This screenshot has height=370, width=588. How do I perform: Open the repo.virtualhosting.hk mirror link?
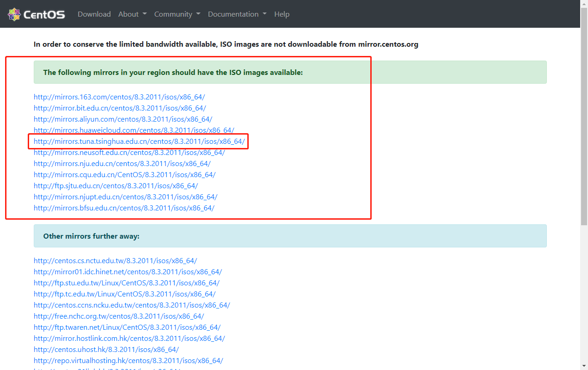[x=129, y=361]
